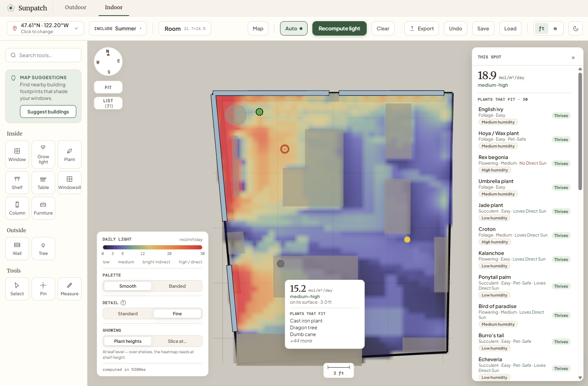
Task: Select English ivy in plant list
Action: [x=524, y=116]
